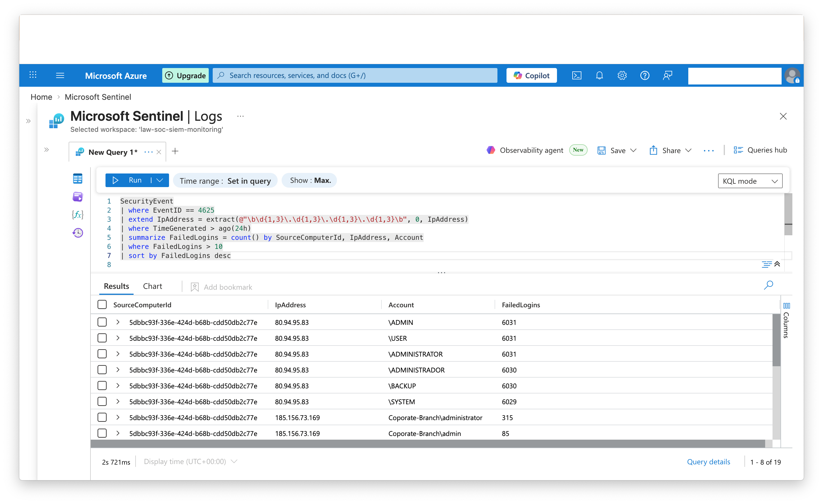Select the New Query 1 tab
Screen dimensions: 823x504
[x=113, y=152]
